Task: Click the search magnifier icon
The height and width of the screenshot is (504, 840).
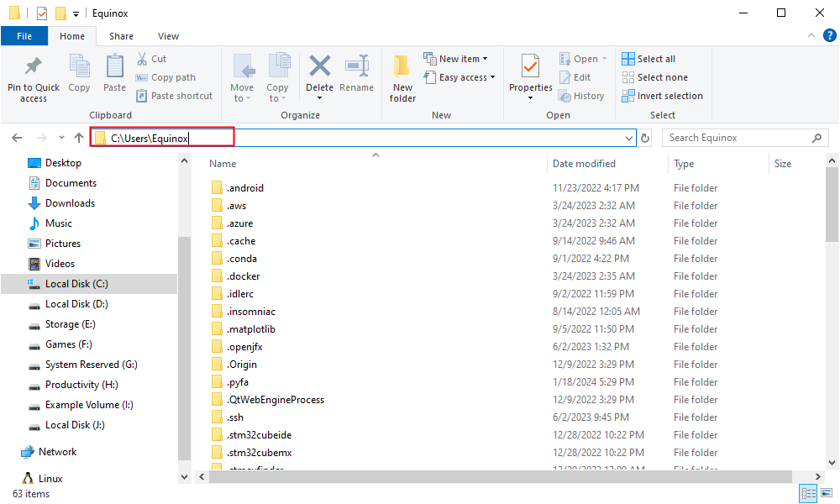Action: (817, 138)
